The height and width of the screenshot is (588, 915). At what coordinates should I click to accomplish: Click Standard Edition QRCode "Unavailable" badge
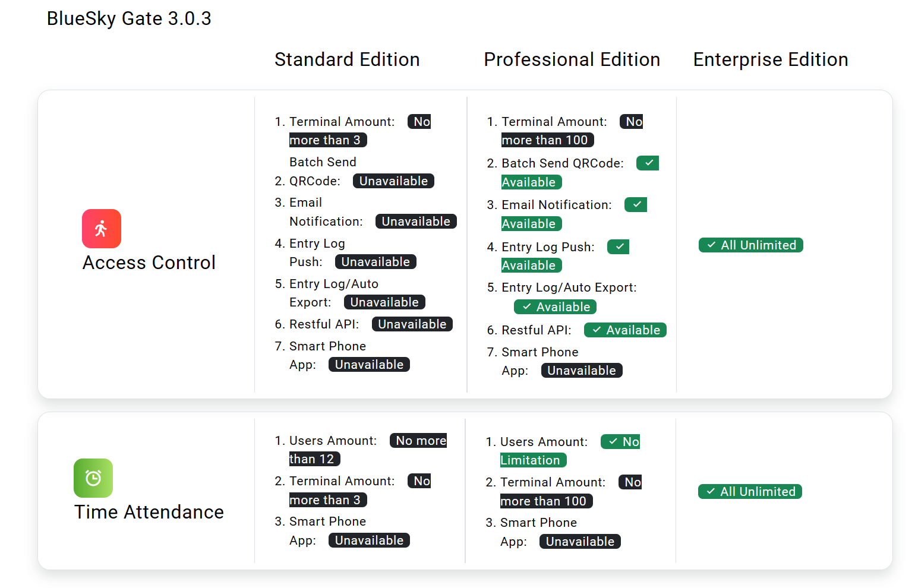pyautogui.click(x=393, y=181)
